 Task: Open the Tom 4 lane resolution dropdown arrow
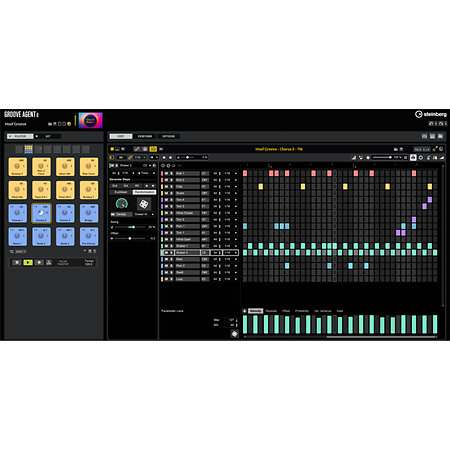(236, 200)
